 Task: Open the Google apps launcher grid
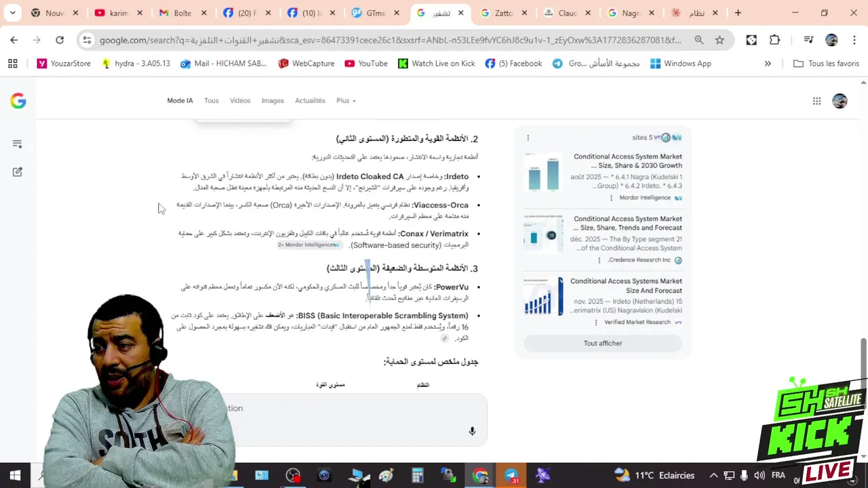point(817,101)
